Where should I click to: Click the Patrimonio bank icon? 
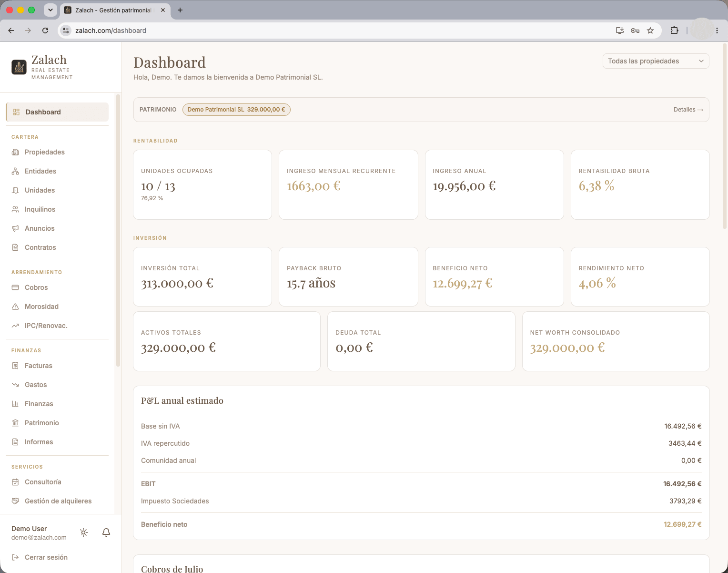click(15, 423)
